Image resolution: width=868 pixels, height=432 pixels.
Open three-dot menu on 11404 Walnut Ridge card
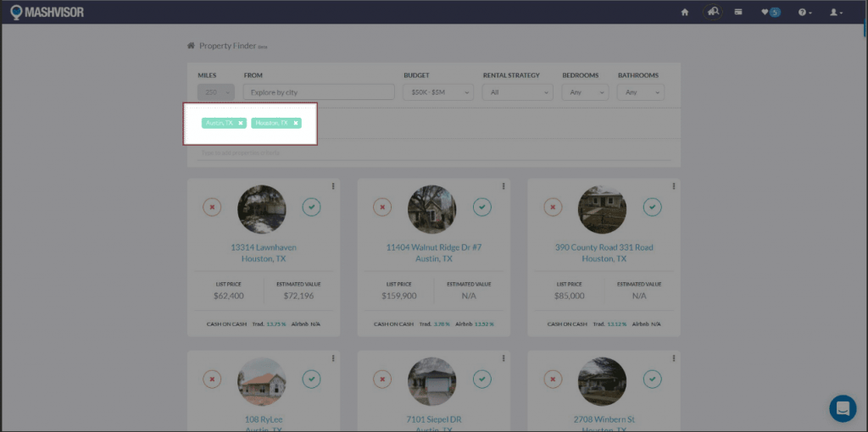(504, 186)
